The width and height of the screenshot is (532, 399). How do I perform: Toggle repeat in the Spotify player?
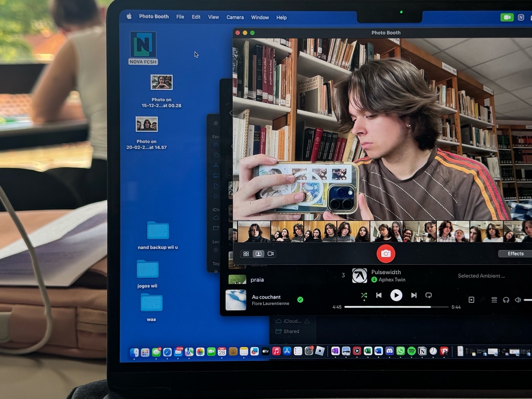[x=428, y=295]
